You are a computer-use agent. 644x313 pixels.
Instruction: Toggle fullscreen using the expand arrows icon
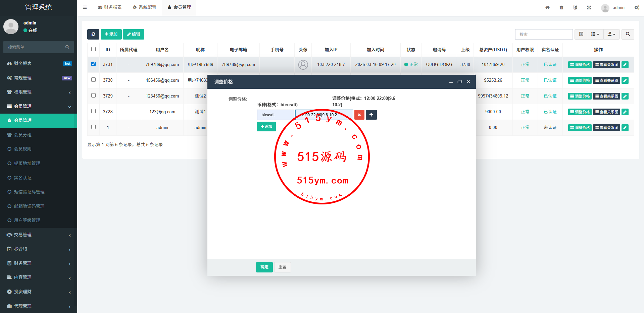click(x=589, y=7)
